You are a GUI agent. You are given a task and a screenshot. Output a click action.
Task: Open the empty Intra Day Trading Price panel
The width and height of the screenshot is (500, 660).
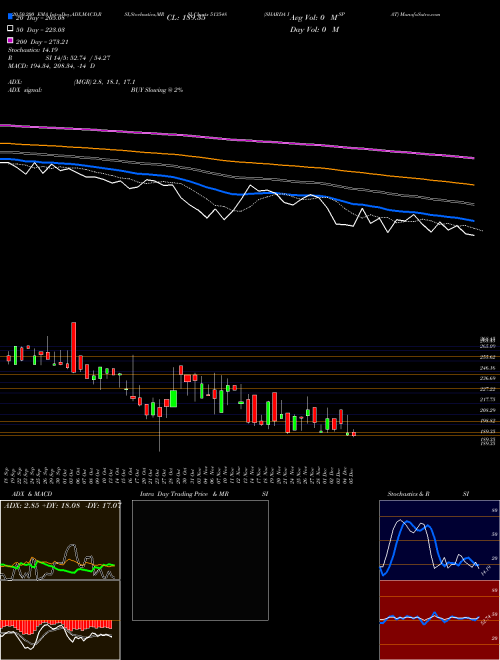point(200,560)
